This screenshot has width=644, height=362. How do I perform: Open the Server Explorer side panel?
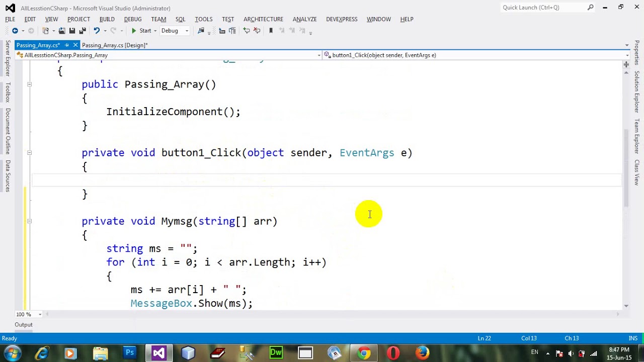pyautogui.click(x=8, y=58)
